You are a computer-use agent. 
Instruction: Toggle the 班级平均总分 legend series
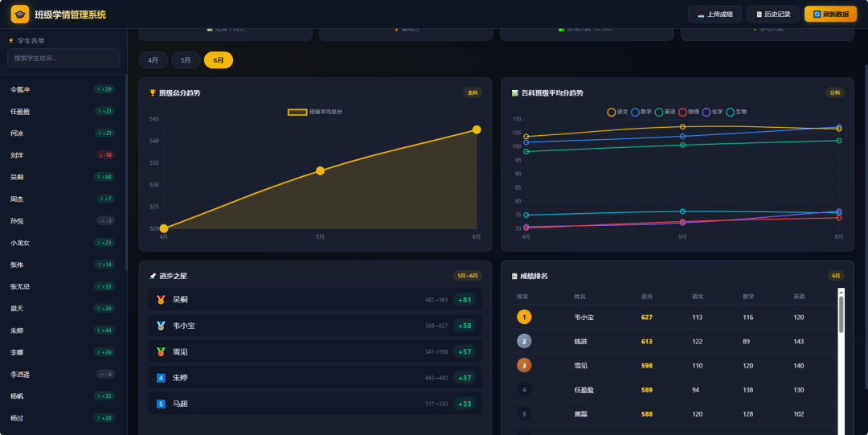[315, 112]
